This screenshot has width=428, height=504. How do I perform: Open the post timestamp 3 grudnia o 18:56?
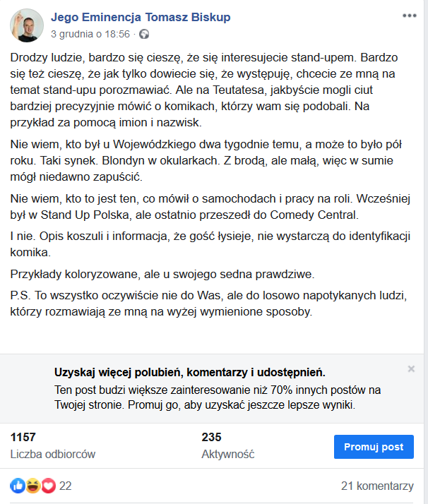click(90, 33)
